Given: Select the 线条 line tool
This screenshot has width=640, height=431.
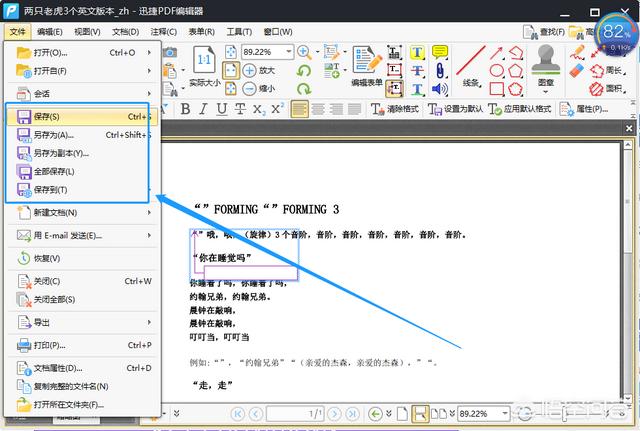Looking at the screenshot, I should coord(471,67).
